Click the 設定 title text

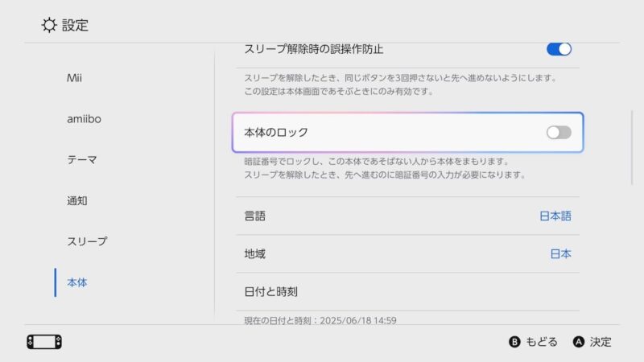[x=75, y=26]
